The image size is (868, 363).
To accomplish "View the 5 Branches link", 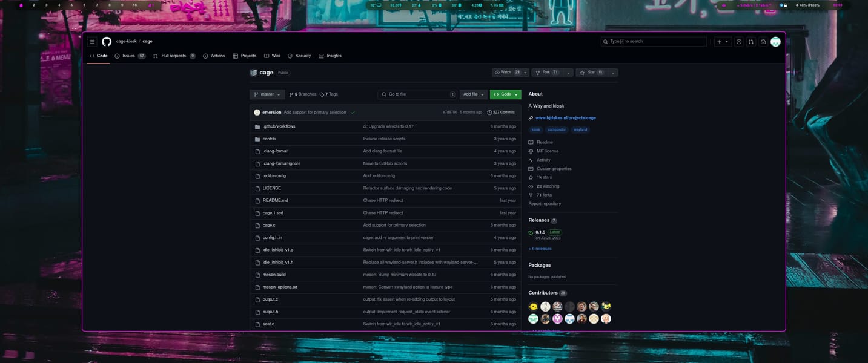I will click(303, 94).
